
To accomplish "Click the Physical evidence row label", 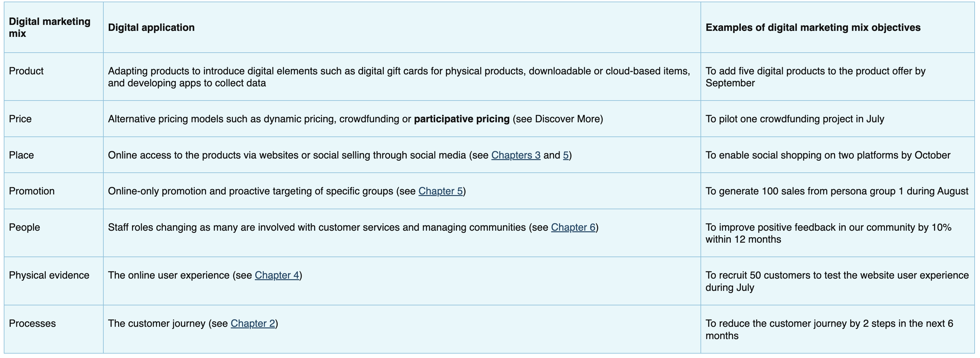I will pyautogui.click(x=49, y=275).
